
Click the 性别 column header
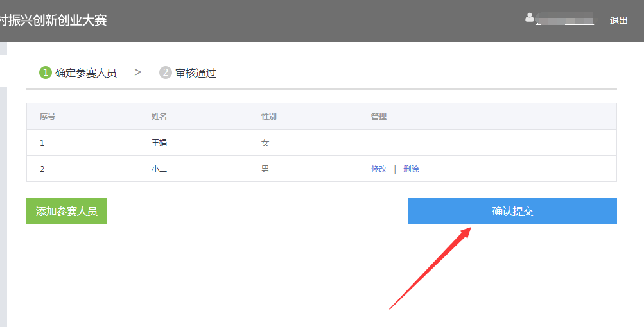coord(269,117)
